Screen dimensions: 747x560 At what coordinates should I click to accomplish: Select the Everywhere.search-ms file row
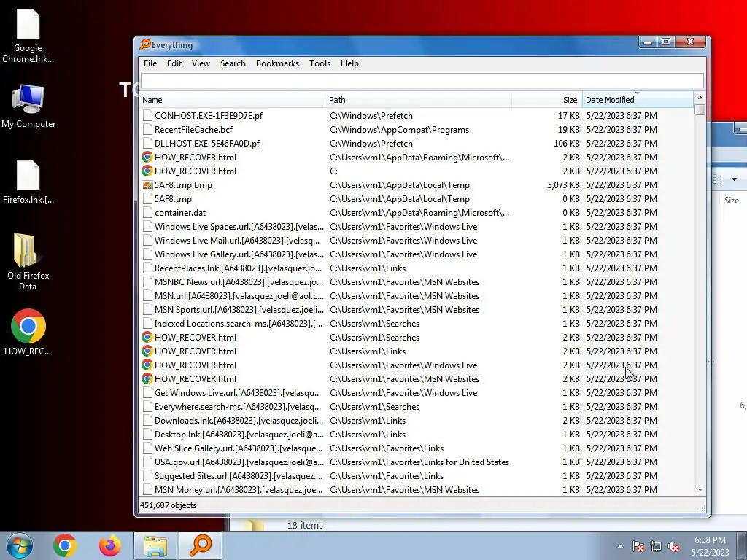[417, 407]
